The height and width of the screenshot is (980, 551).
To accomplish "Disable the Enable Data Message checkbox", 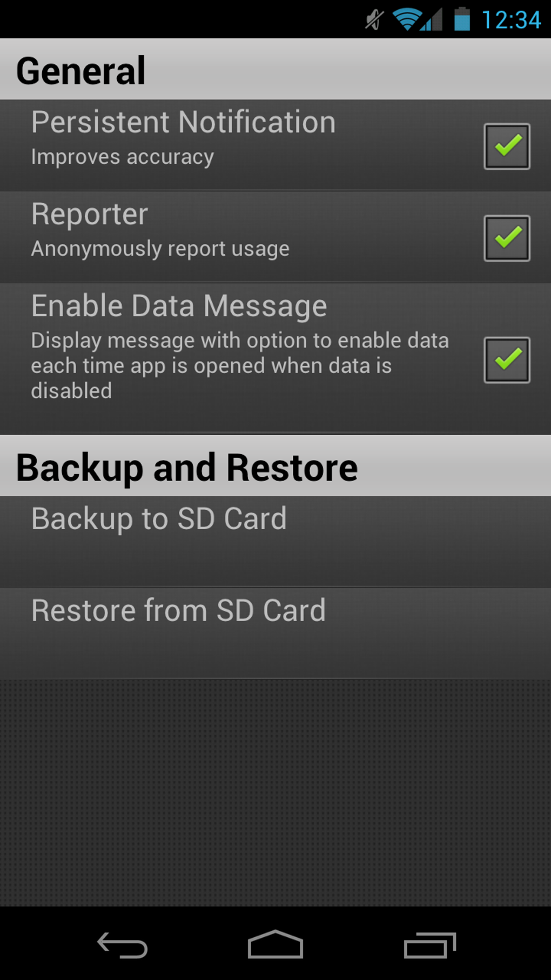I will click(507, 360).
